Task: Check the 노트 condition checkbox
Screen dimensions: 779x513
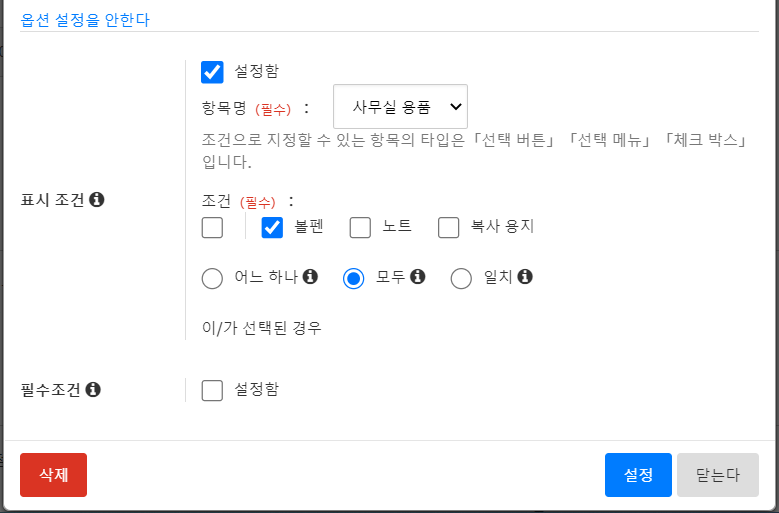Action: point(361,227)
